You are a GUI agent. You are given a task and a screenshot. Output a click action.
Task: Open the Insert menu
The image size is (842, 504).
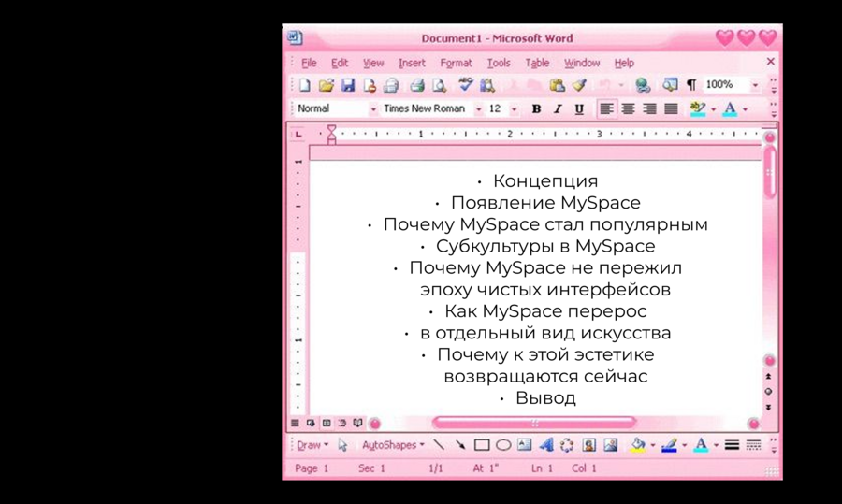[412, 63]
